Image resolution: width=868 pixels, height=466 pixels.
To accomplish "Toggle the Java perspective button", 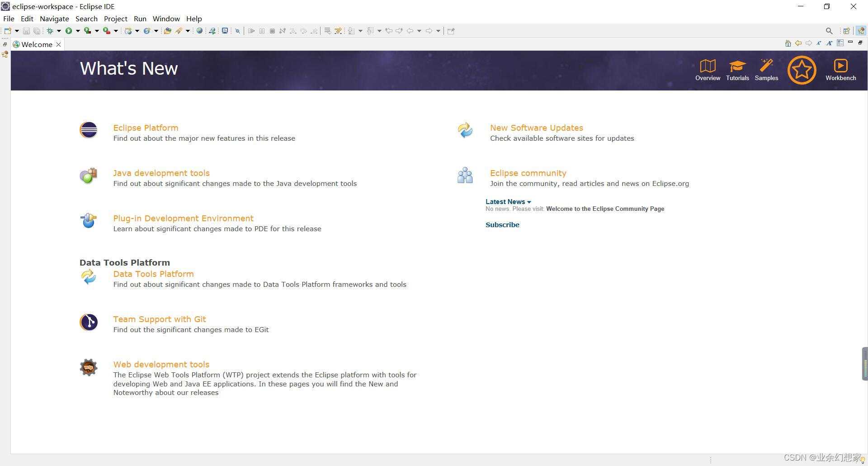I will tap(860, 31).
